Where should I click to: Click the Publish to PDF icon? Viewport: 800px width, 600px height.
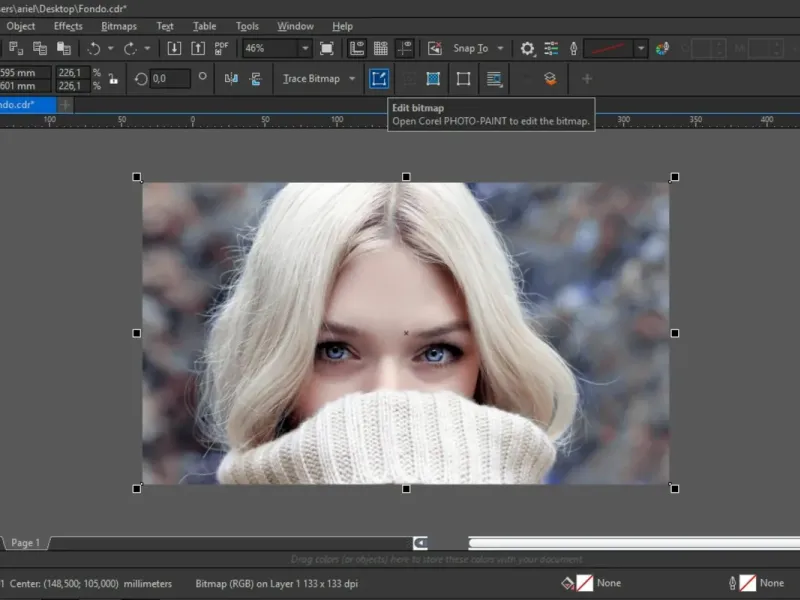click(221, 48)
